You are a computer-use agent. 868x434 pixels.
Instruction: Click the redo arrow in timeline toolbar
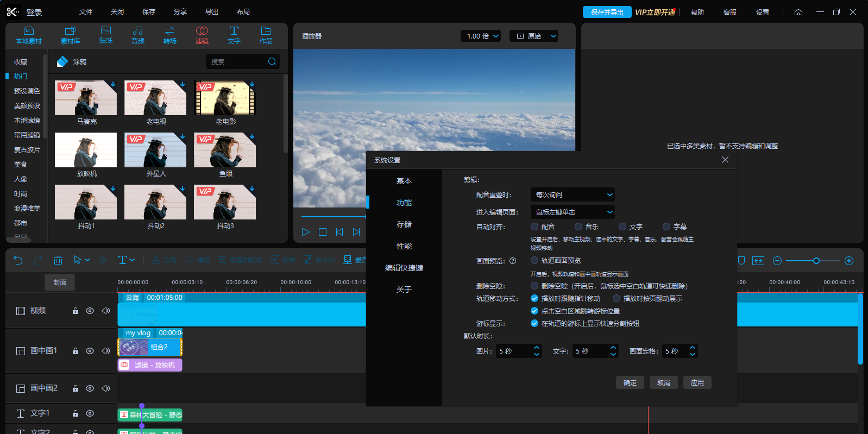tap(38, 260)
